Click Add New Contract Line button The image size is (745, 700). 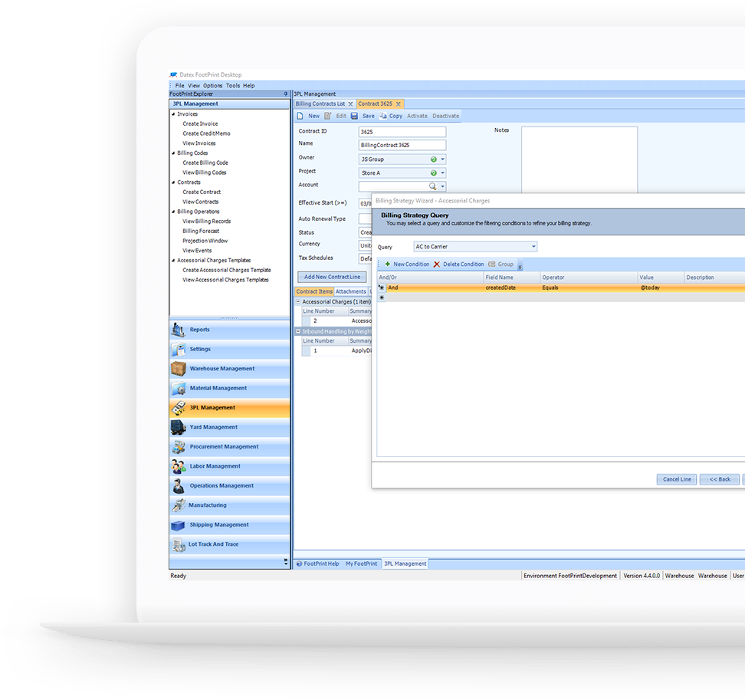(x=332, y=277)
